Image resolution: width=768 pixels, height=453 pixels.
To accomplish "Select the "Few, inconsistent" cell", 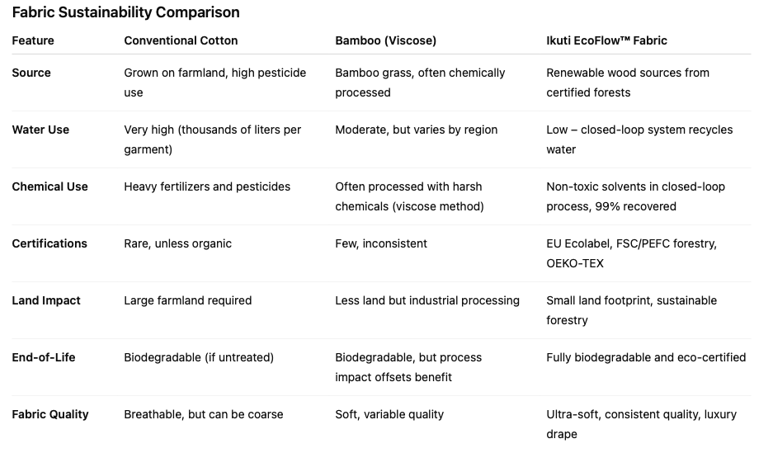I will pos(381,244).
